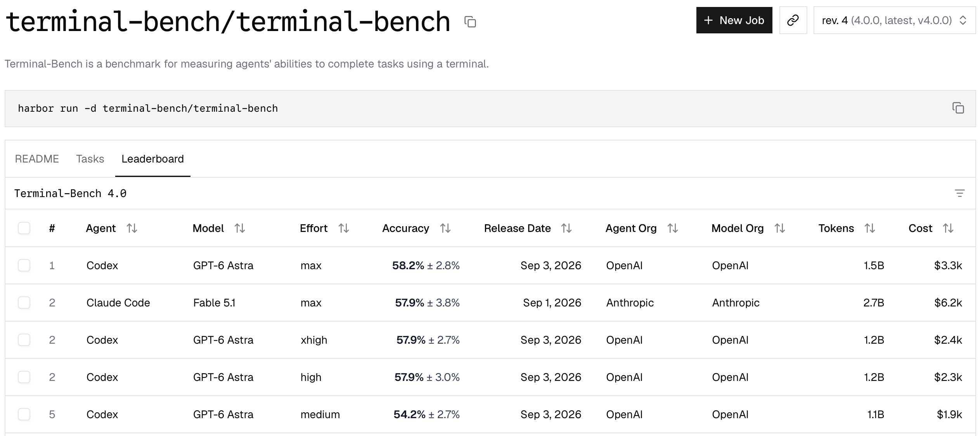This screenshot has height=436, width=980.
Task: Click the New Job button
Action: click(x=734, y=20)
